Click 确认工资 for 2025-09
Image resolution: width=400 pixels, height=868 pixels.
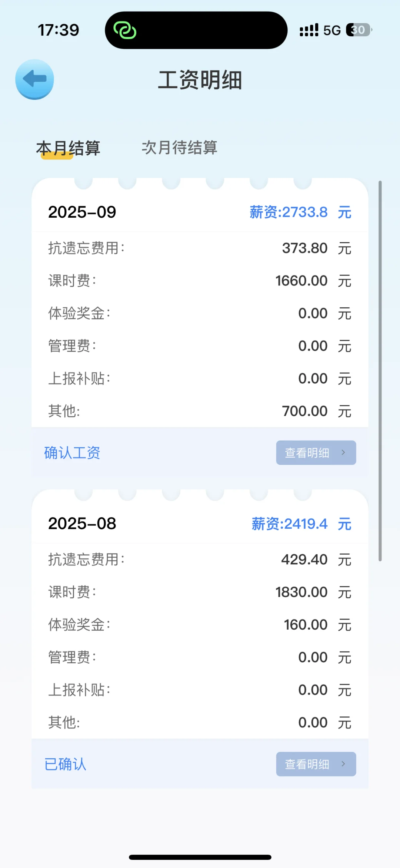[x=72, y=453]
